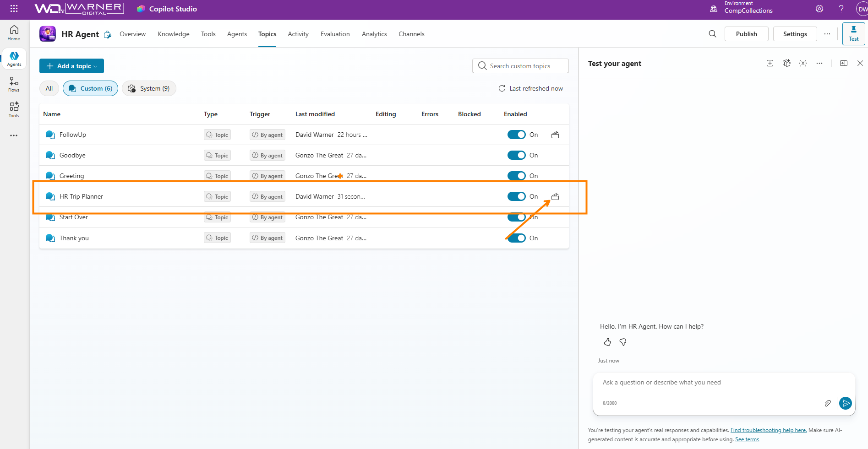Open the Find troubleshooting help here link
Viewport: 868px width, 449px height.
point(768,430)
